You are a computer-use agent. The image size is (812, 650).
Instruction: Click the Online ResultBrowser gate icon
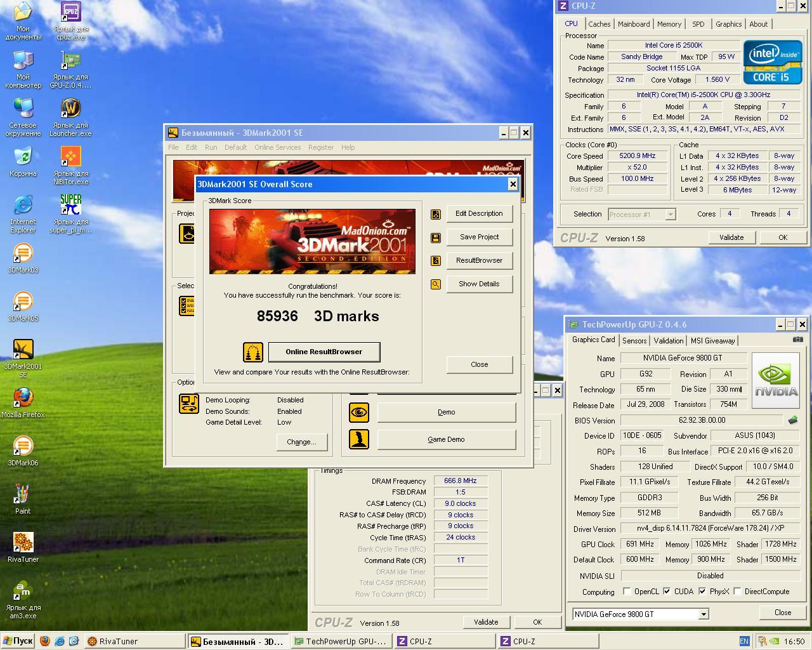[x=253, y=352]
